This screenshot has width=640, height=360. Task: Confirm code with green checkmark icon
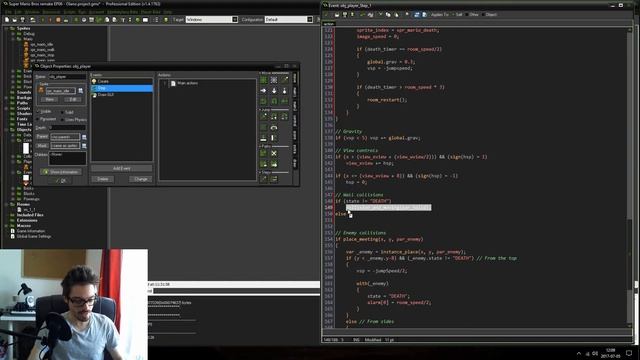(x=325, y=15)
